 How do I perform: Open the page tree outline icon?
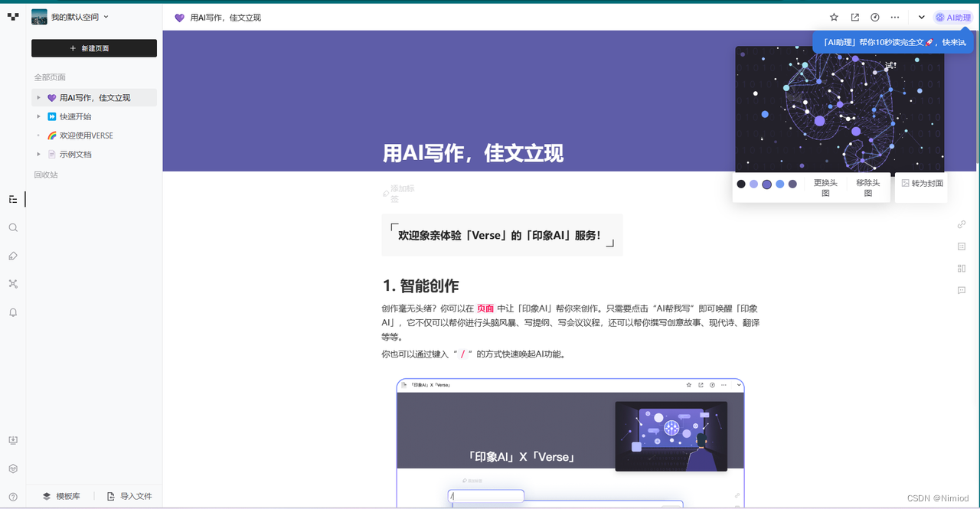pos(13,199)
